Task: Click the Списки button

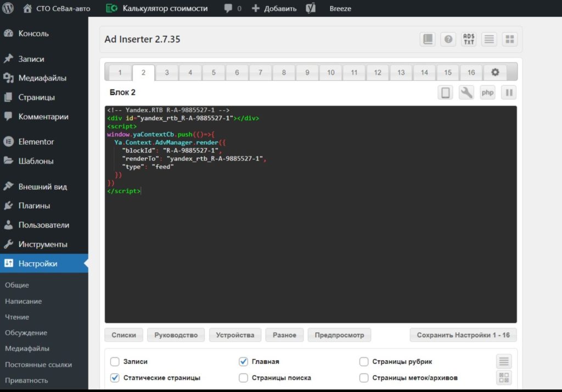Action: click(x=123, y=335)
